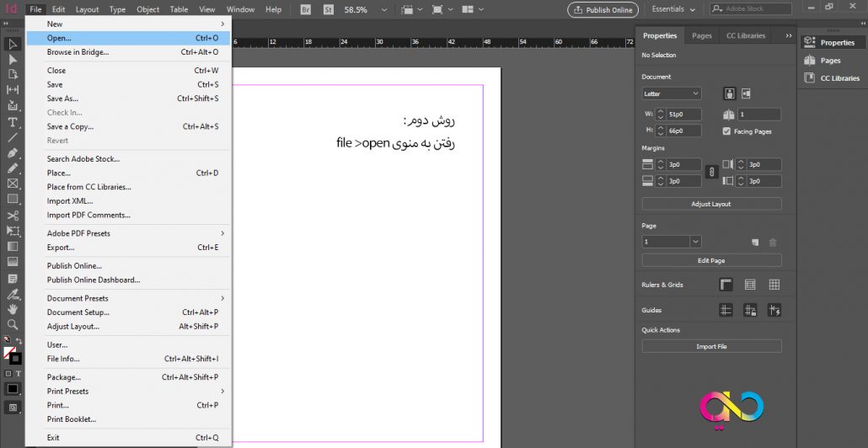This screenshot has width=868, height=448.
Task: Choose Save As... menu item
Action: (x=129, y=99)
